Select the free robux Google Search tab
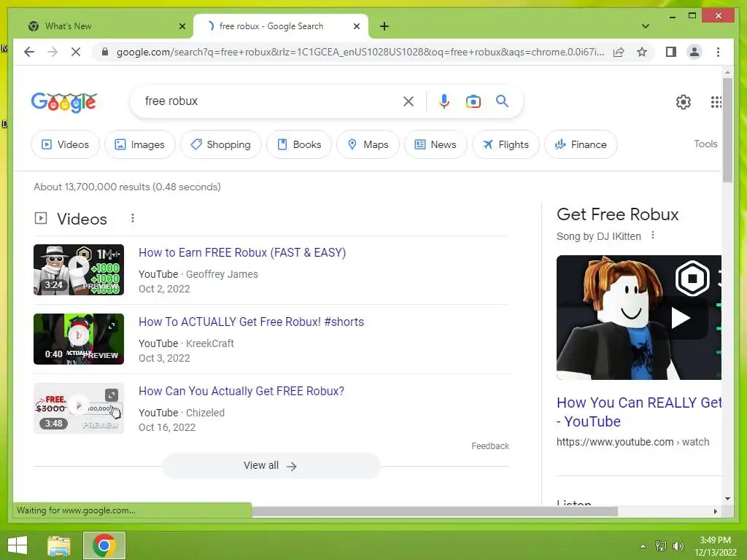Viewport: 747px width, 560px height. (280, 26)
